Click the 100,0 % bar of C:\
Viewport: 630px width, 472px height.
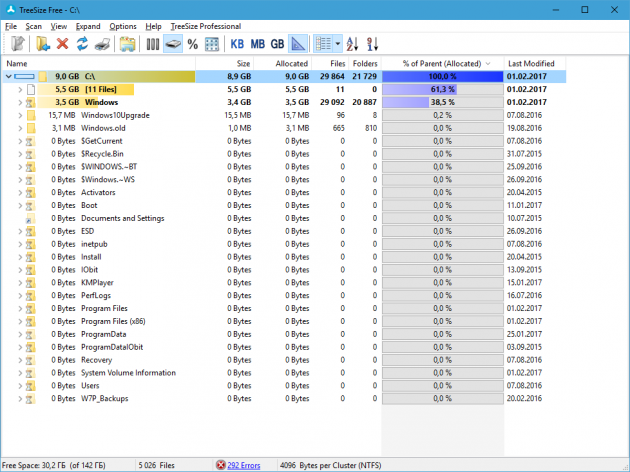[443, 76]
